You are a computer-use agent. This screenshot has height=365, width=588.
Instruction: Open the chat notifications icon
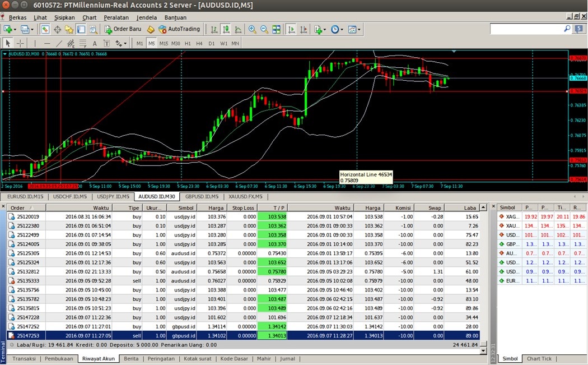coord(579,29)
